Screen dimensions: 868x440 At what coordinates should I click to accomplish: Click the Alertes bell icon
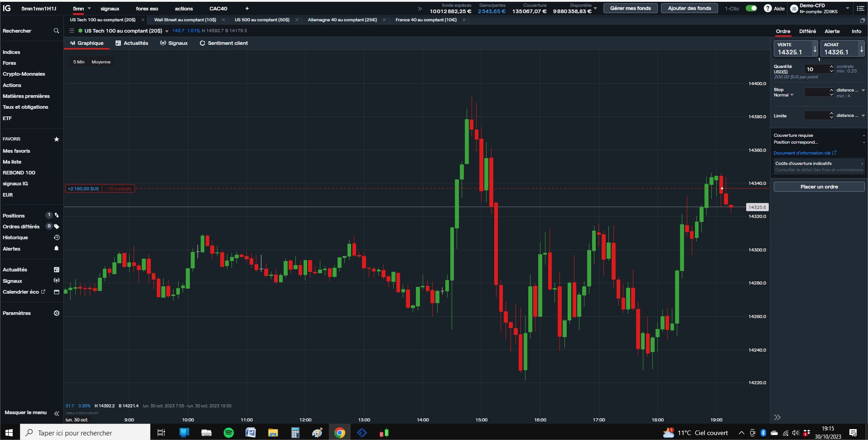coord(57,248)
